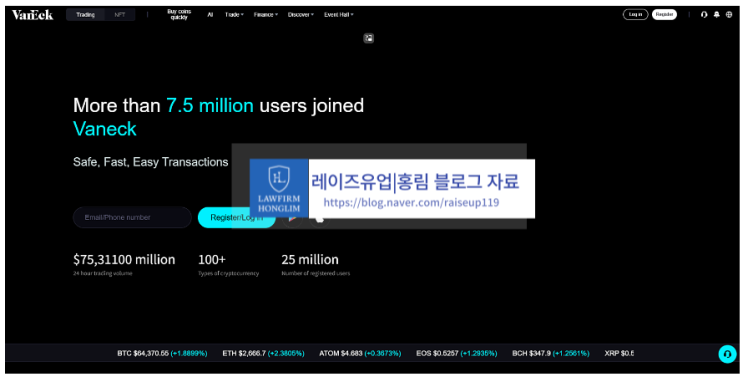The image size is (743, 377).
Task: Click the Register button in header
Action: tap(664, 15)
